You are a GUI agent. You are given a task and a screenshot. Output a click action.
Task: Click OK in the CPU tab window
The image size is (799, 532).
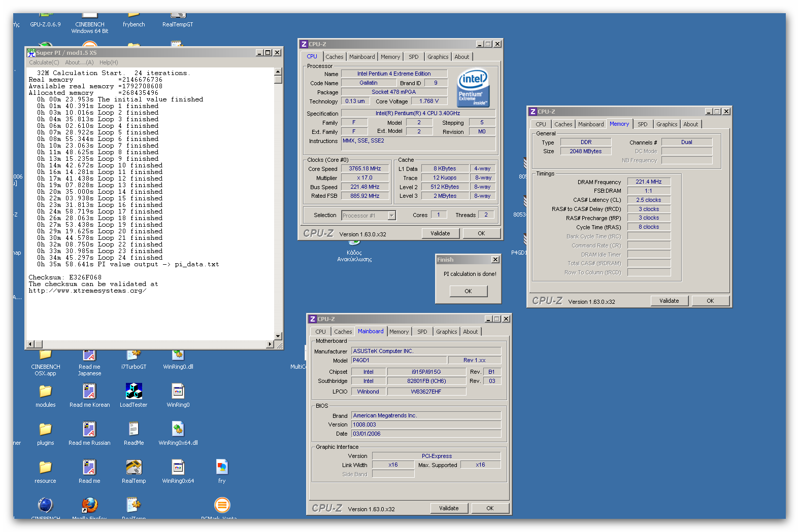click(481, 233)
